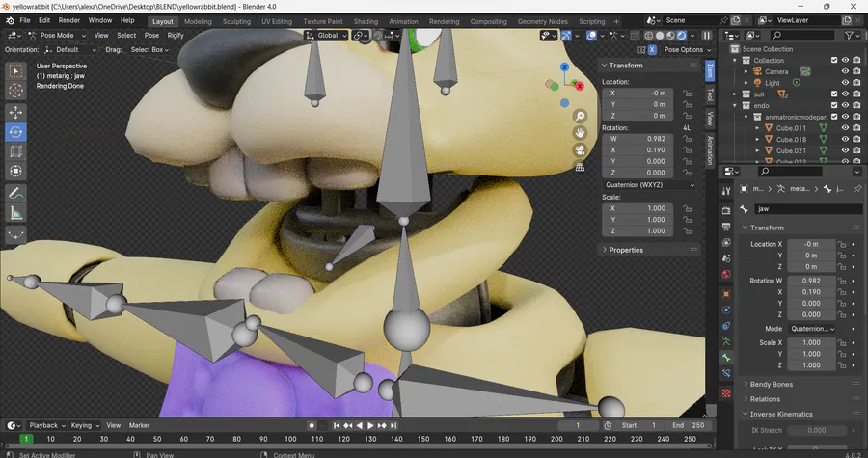Open the Bone properties tab icon
Viewport: 868px width, 458px height.
[726, 358]
